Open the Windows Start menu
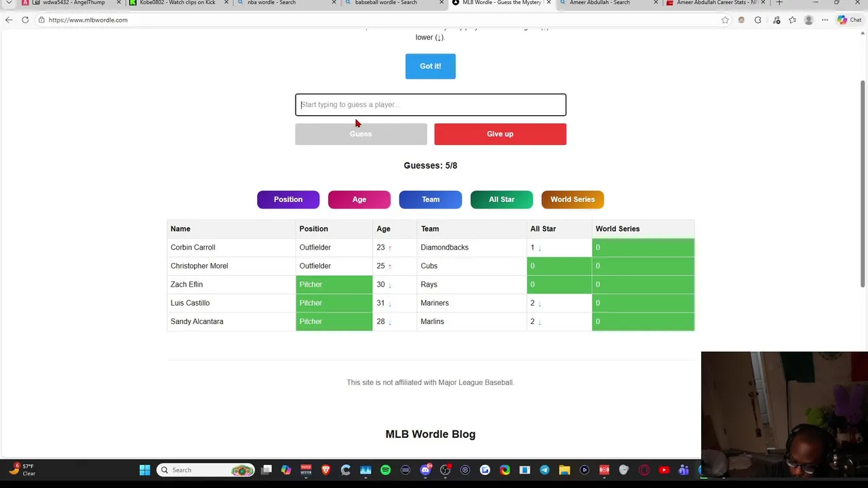868x488 pixels. pyautogui.click(x=144, y=470)
